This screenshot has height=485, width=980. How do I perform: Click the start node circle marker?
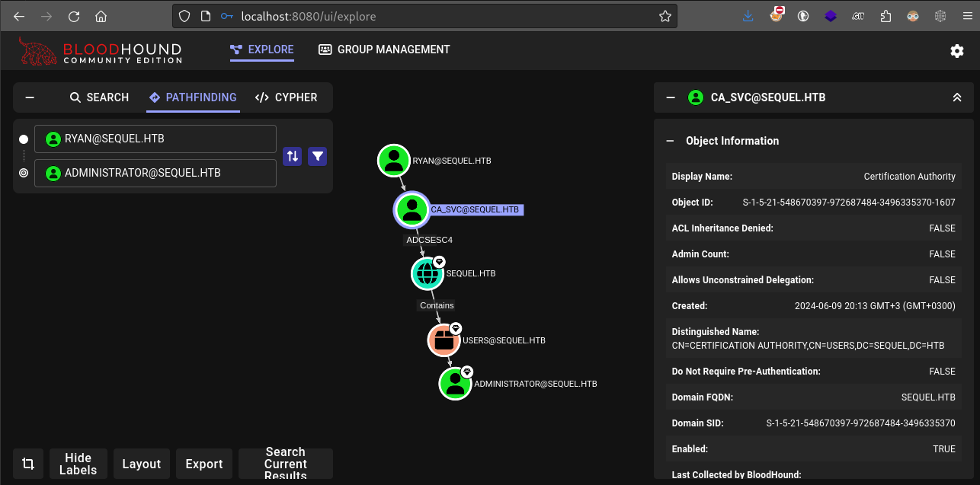click(x=24, y=139)
